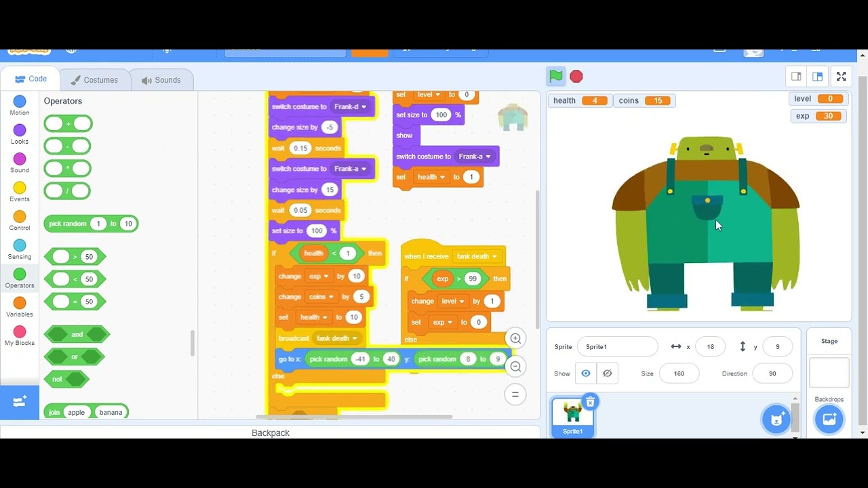This screenshot has height=488, width=868.
Task: Open the coins dropdown in change block
Action: coord(321,297)
